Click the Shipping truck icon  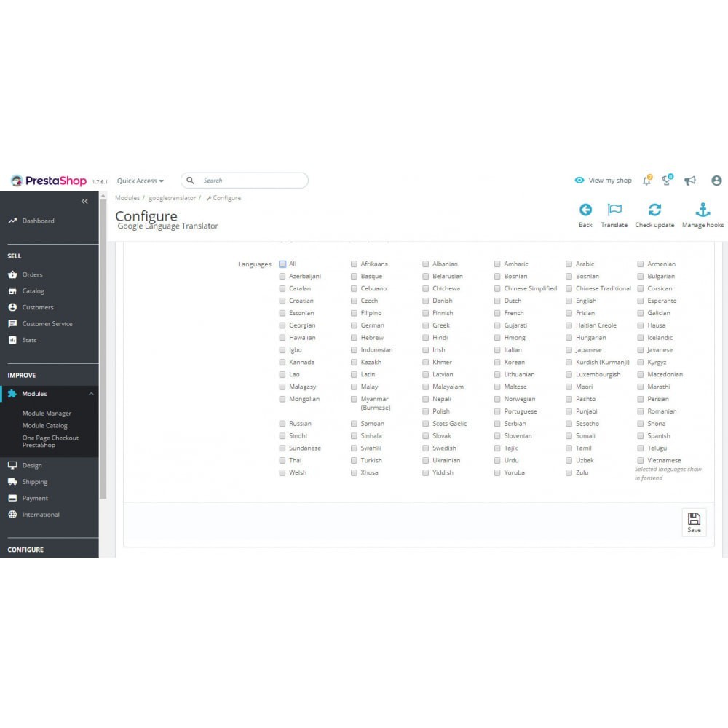pyautogui.click(x=12, y=482)
